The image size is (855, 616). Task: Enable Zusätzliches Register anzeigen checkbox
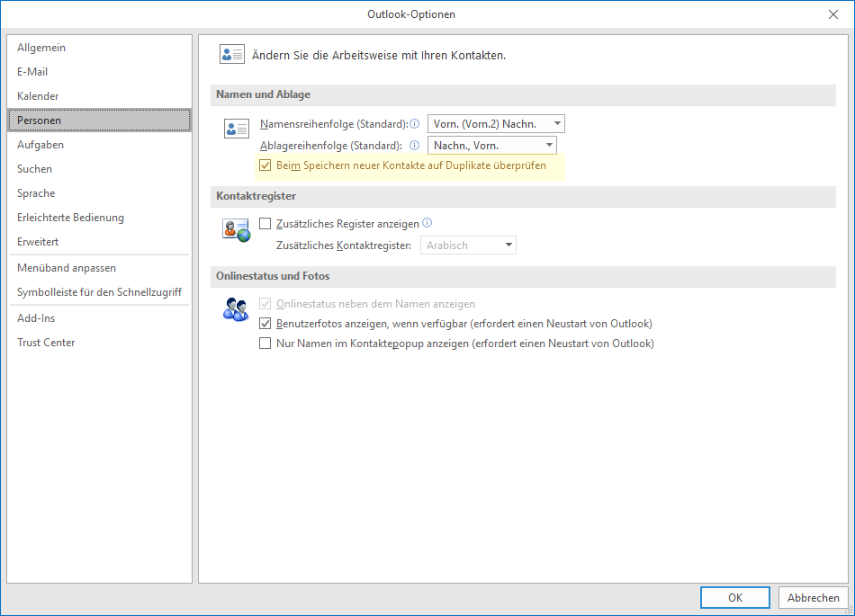pos(265,223)
